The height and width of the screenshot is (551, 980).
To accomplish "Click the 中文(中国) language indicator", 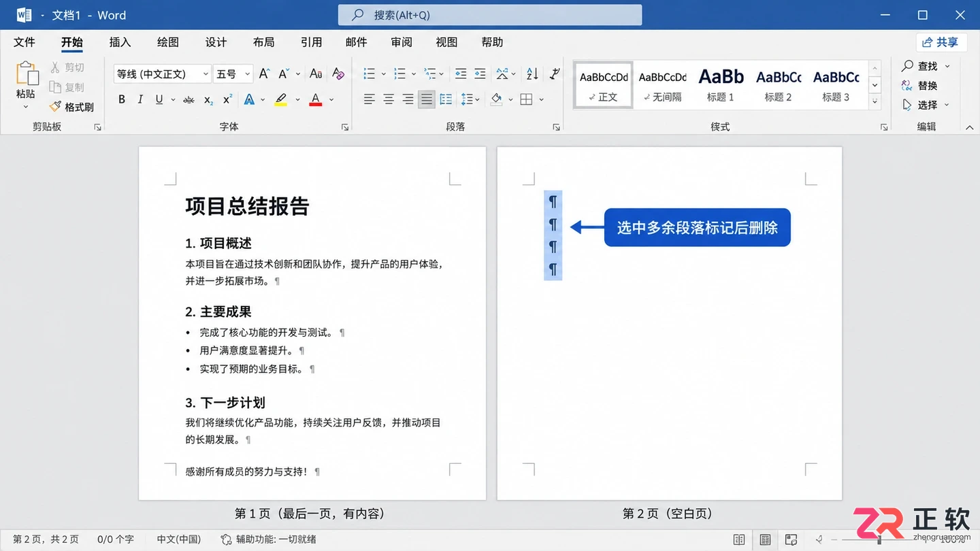I will tap(179, 539).
